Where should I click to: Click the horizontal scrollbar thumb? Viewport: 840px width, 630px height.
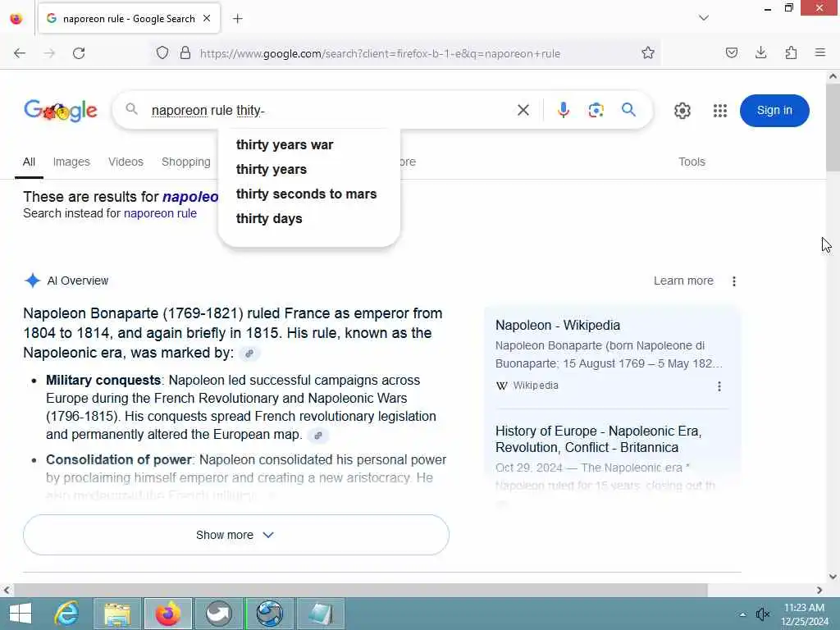361,590
